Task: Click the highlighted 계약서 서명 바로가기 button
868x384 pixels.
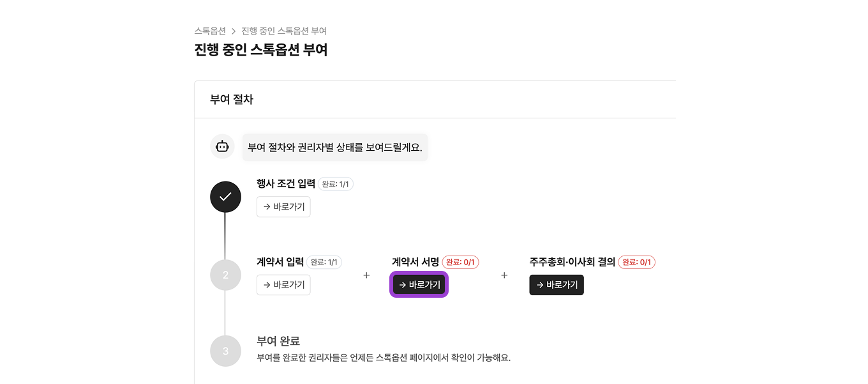Action: tap(419, 285)
